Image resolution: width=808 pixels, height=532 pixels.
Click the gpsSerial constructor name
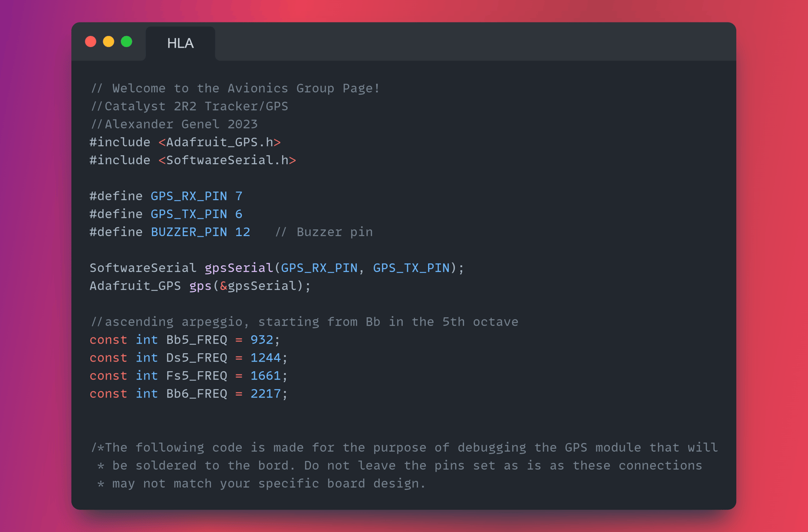pyautogui.click(x=238, y=268)
